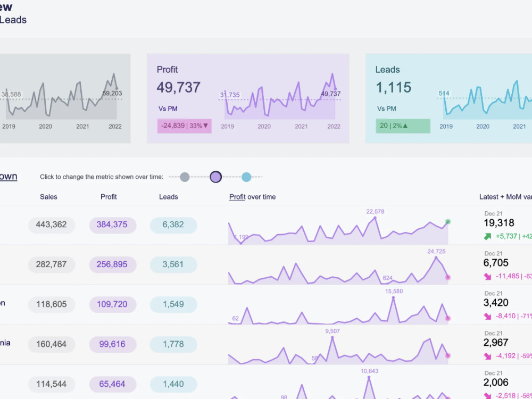Click the decrease arrow next to -2,518

tap(487, 396)
